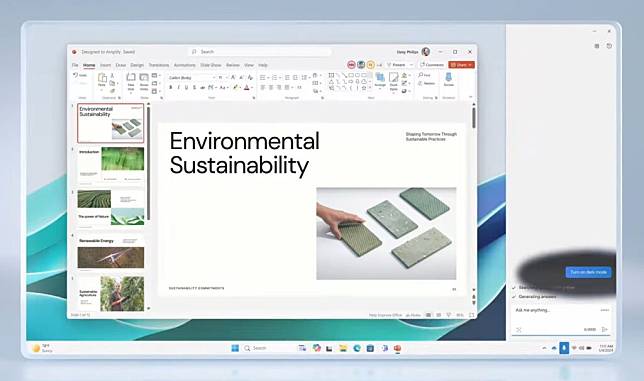Click the Comments button
This screenshot has height=381, width=644.
coord(432,65)
